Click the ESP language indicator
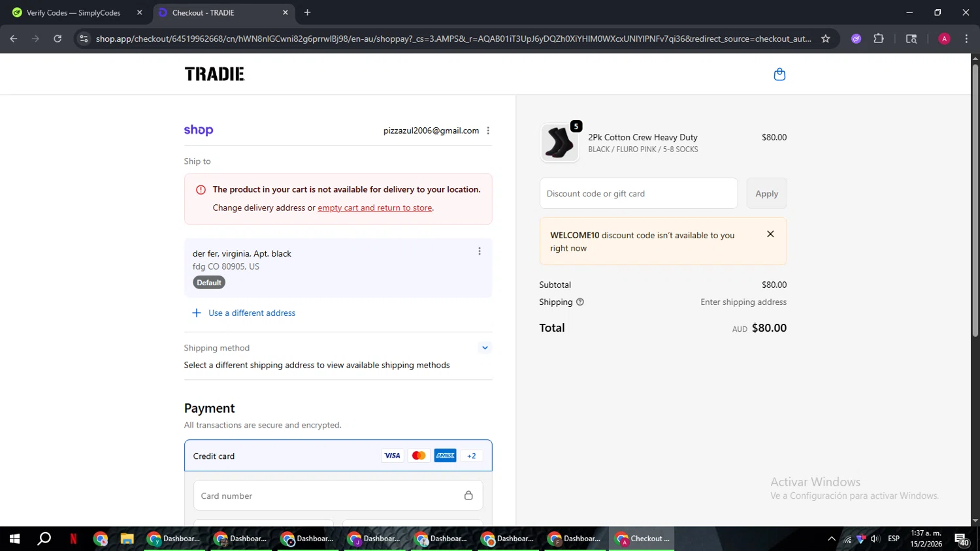 (x=894, y=539)
